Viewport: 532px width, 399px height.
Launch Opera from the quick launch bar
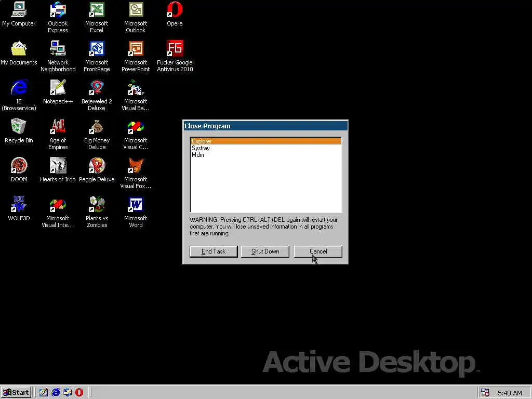[x=79, y=393]
